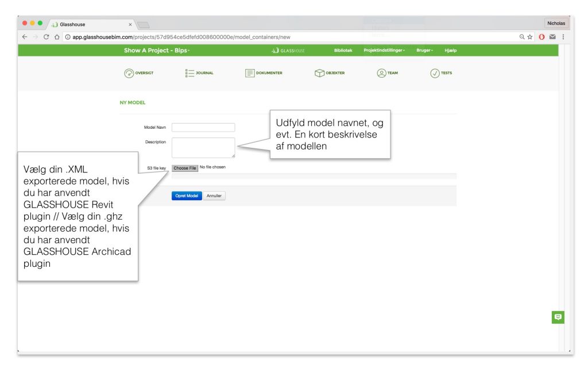The image size is (588, 368).
Task: Focus the Model Navn input field
Action: [x=203, y=127]
